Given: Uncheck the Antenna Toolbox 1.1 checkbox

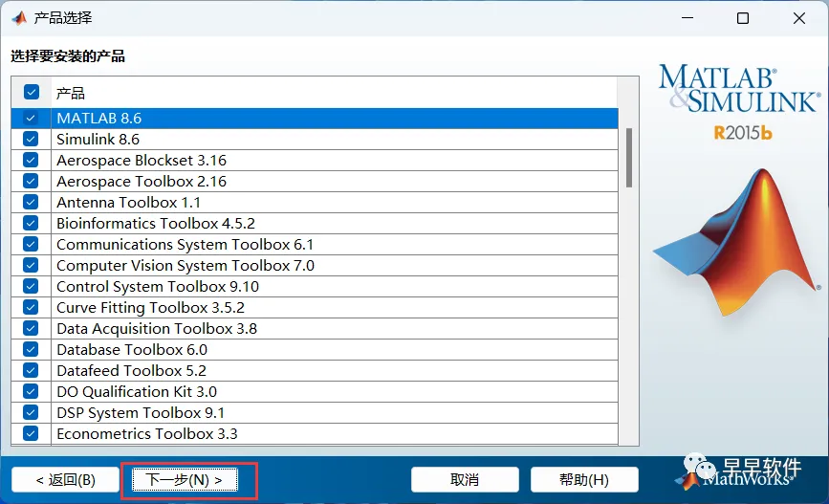Looking at the screenshot, I should click(x=31, y=202).
